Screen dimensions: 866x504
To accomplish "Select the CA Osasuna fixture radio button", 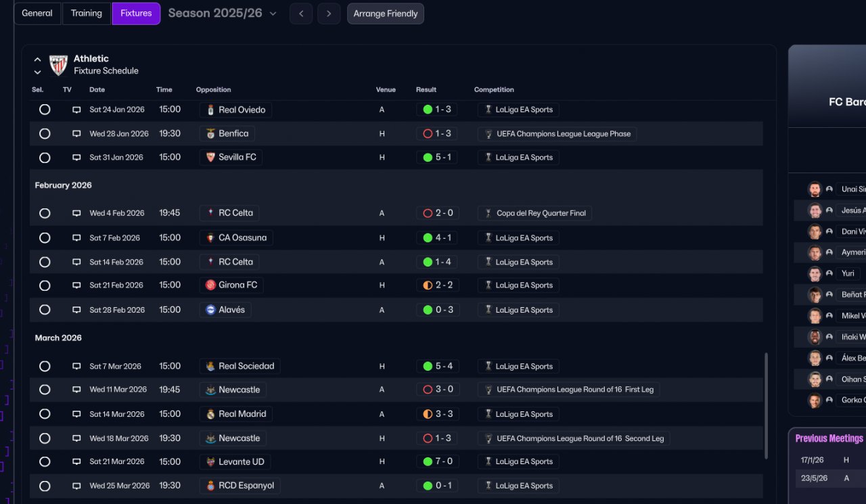I will pyautogui.click(x=45, y=238).
